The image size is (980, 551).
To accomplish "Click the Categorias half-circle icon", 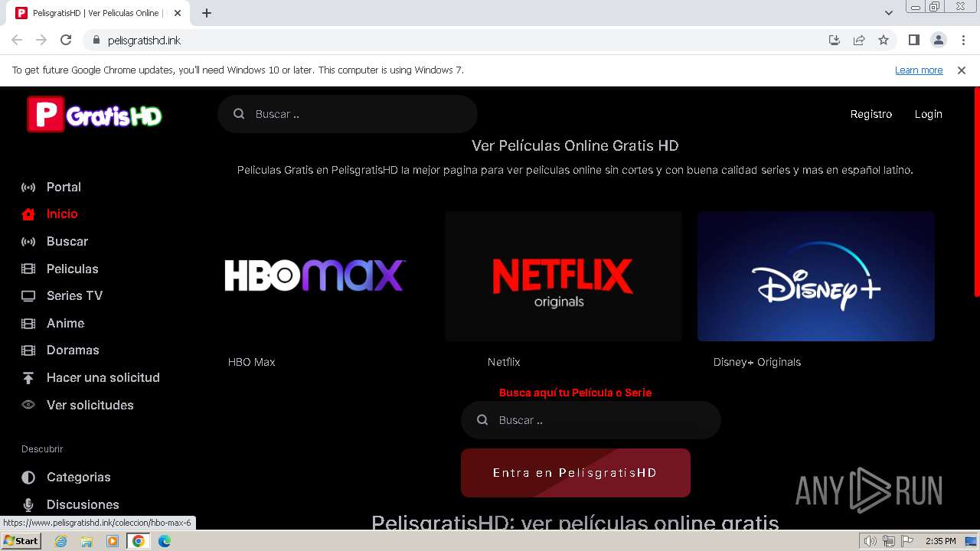I will pos(28,478).
